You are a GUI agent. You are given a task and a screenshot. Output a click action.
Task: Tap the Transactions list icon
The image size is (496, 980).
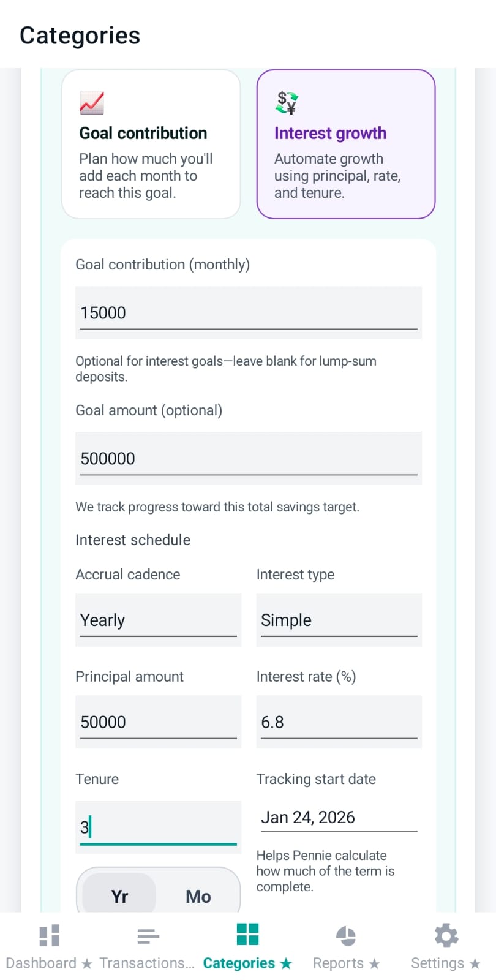pyautogui.click(x=148, y=934)
